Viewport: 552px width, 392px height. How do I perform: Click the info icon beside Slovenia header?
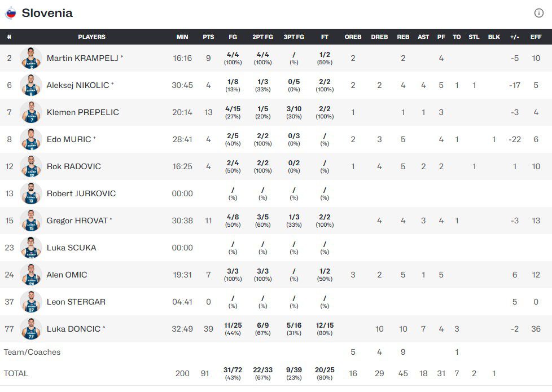538,13
